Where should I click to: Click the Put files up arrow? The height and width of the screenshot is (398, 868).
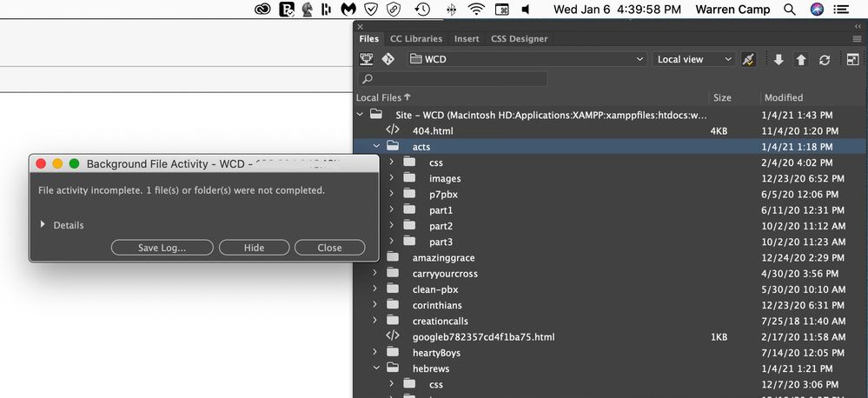coord(801,60)
